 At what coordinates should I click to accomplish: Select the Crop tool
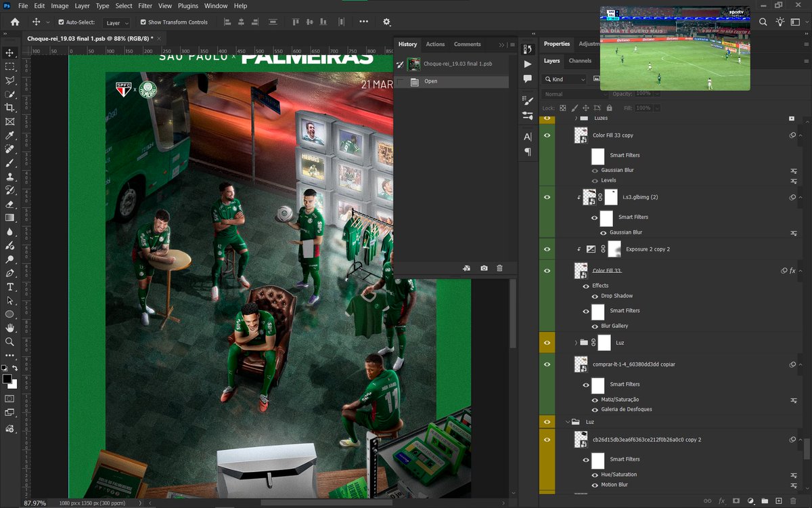pyautogui.click(x=9, y=108)
